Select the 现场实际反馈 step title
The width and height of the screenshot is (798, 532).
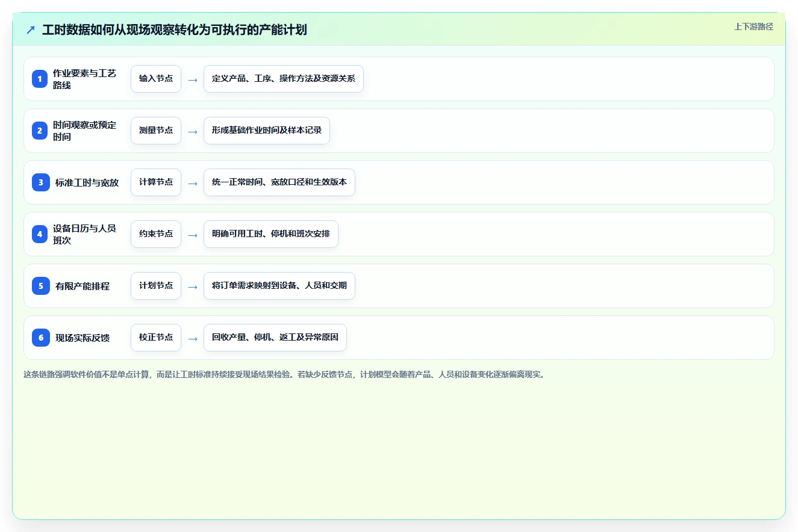click(x=83, y=338)
